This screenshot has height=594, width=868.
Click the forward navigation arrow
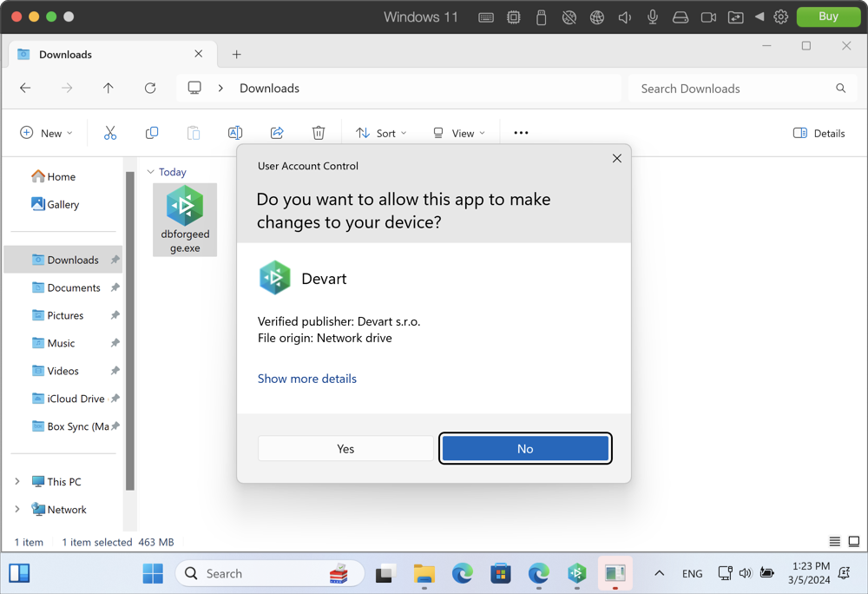click(67, 88)
